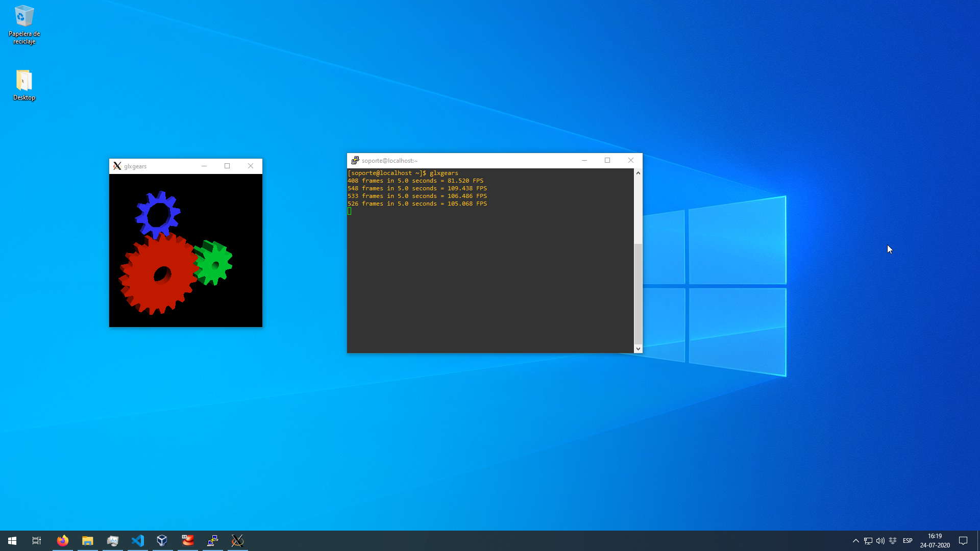This screenshot has height=551, width=980.
Task: Open VirtualBox from the taskbar
Action: point(162,541)
